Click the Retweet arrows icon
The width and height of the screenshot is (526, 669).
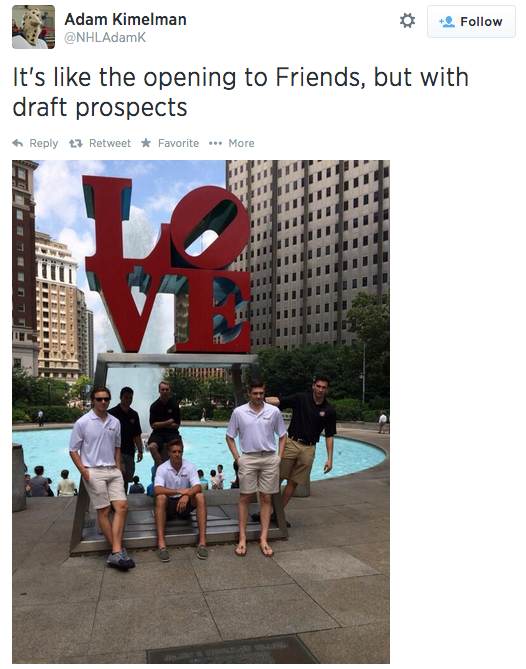[x=76, y=143]
